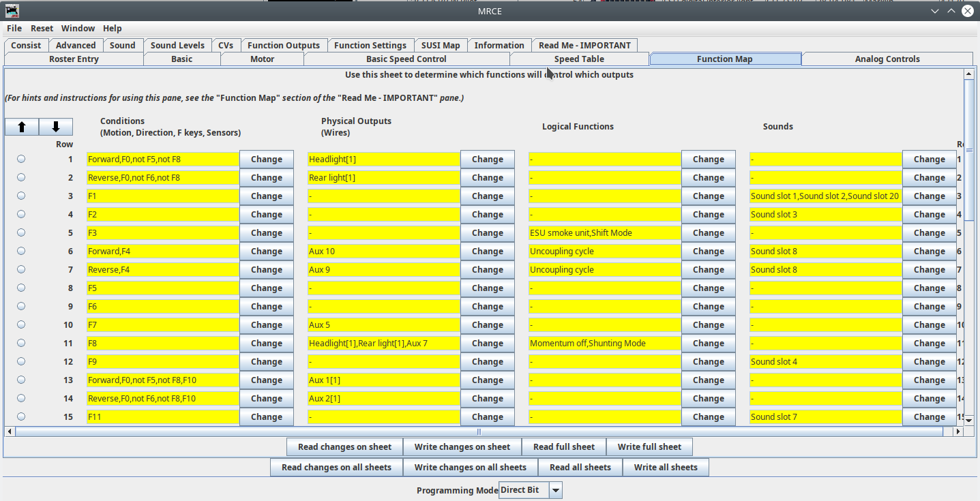980x501 pixels.
Task: Open the SUSI Map tab
Action: [x=441, y=46]
